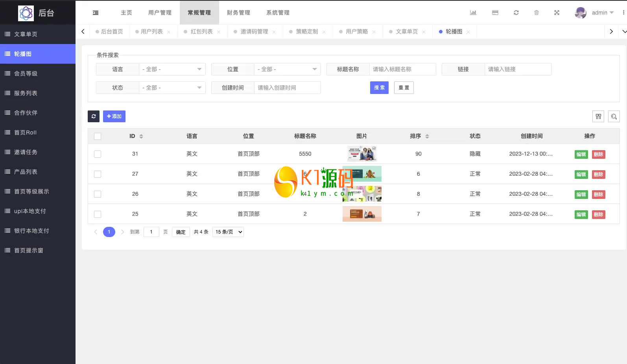The width and height of the screenshot is (627, 364).
Task: Switch to the 财务管理 top menu
Action: coord(238,13)
